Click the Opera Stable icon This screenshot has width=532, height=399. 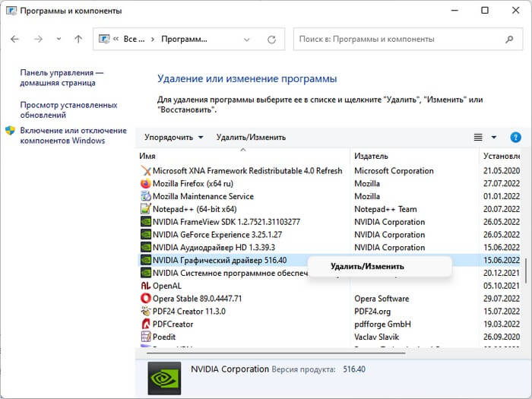[x=146, y=299]
